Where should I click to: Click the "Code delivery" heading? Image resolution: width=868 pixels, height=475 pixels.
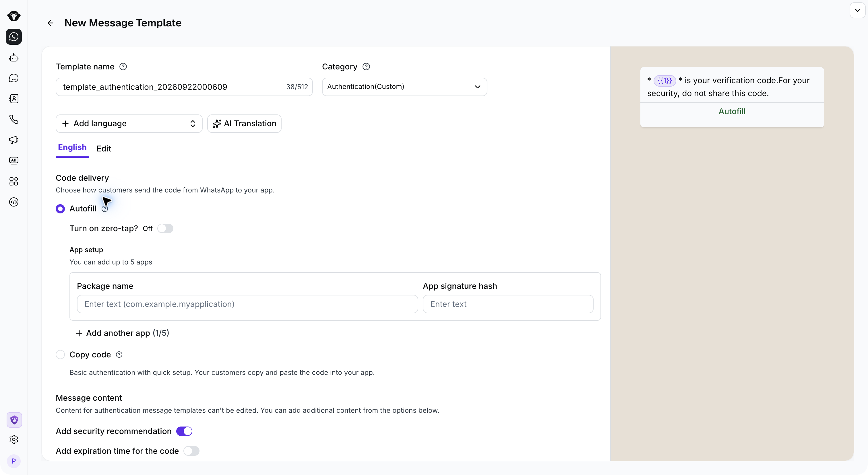click(x=82, y=178)
